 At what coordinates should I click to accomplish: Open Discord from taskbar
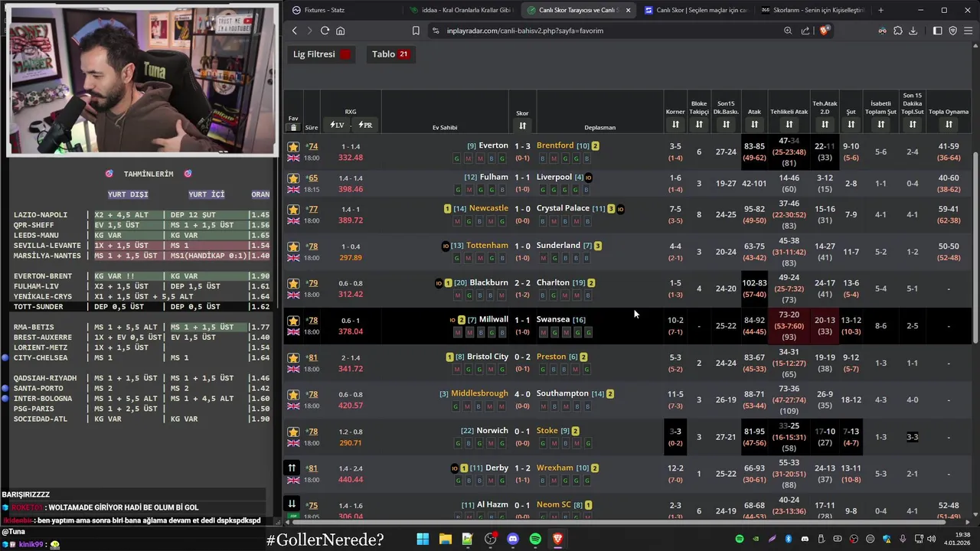512,539
